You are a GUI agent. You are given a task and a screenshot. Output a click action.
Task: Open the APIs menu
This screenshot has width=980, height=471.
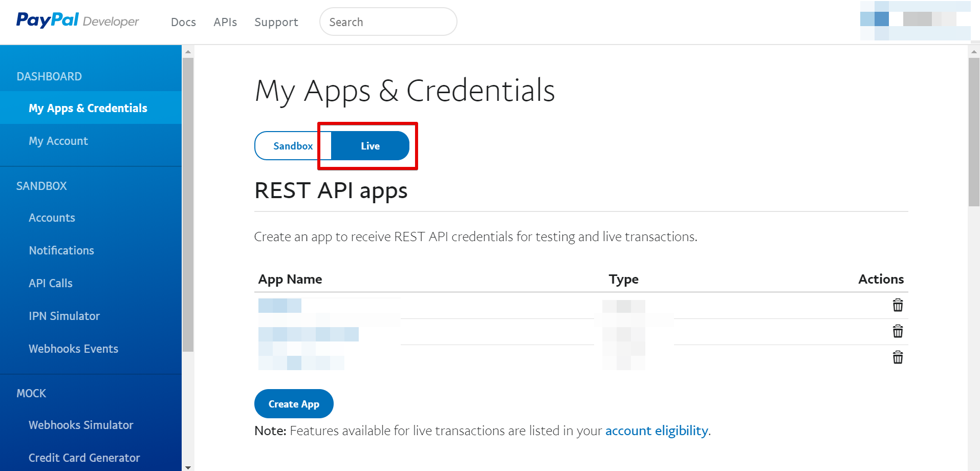coord(225,22)
